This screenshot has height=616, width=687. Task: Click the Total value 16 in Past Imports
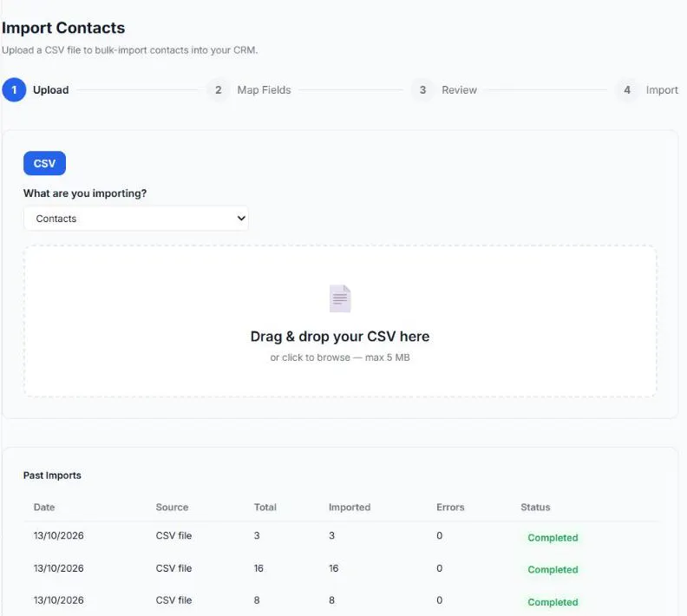[x=258, y=568]
